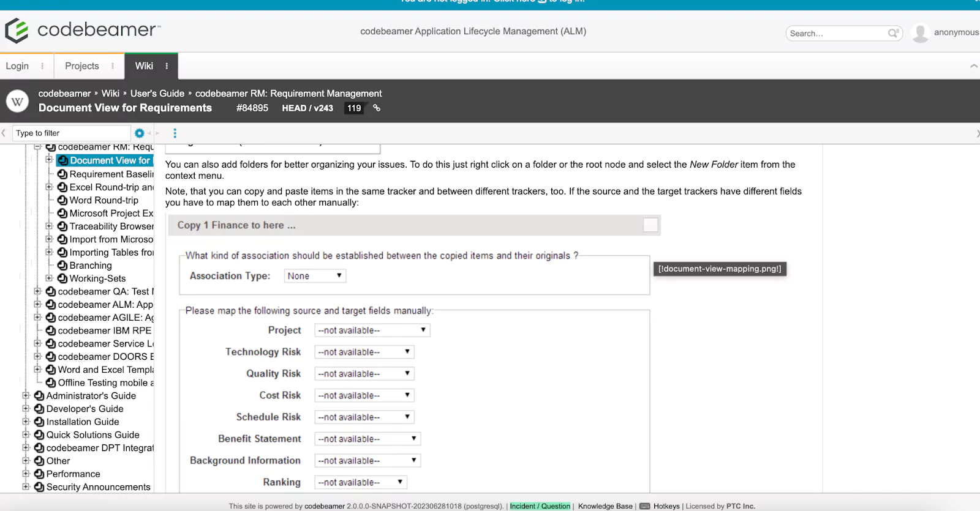Click Word Round-trip page icon
The width and height of the screenshot is (980, 511).
pos(62,200)
